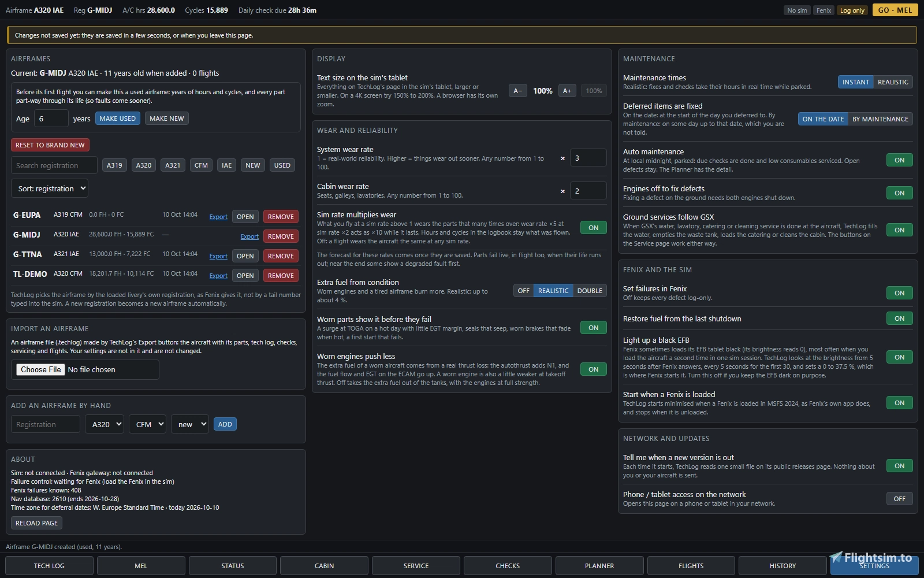Open the FLIGHTS tab
This screenshot has height=578, width=924.
(691, 566)
